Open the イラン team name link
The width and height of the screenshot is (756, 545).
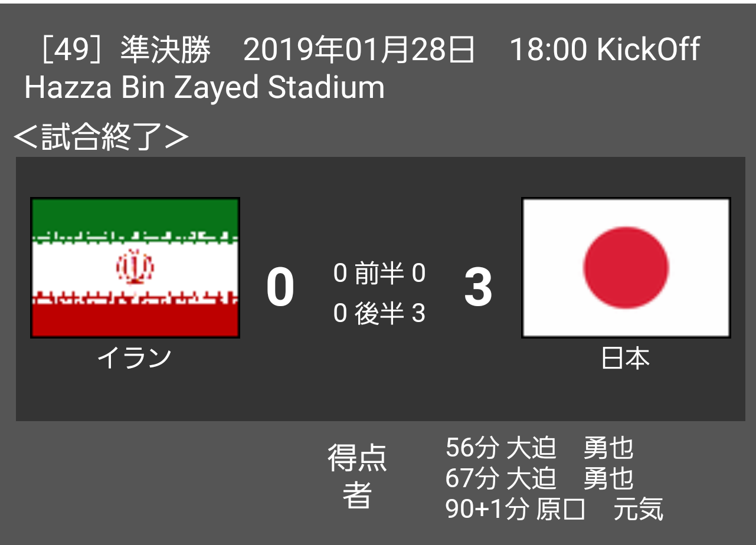135,358
